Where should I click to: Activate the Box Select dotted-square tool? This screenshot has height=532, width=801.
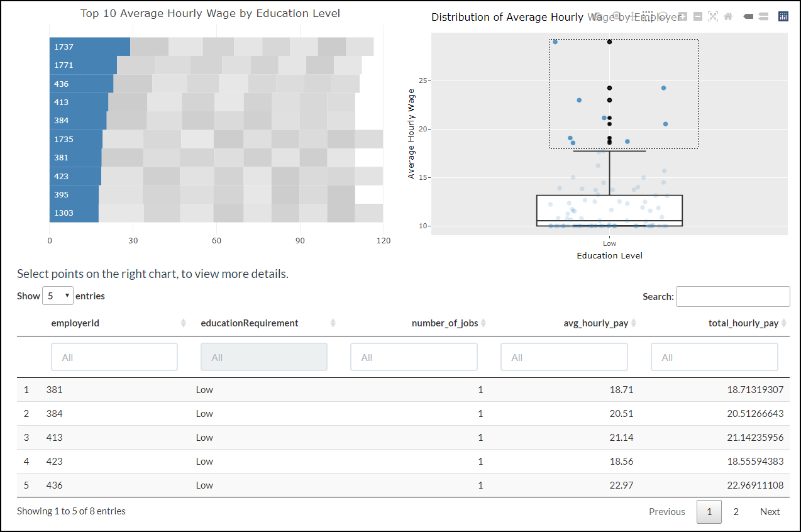[x=648, y=17]
